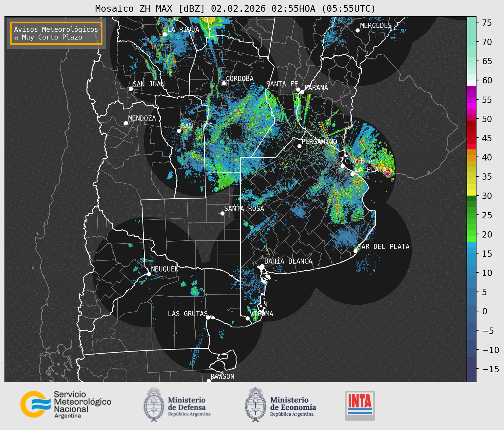The width and height of the screenshot is (504, 430).
Task: Click the PARANÁ city marker dot
Action: click(302, 92)
